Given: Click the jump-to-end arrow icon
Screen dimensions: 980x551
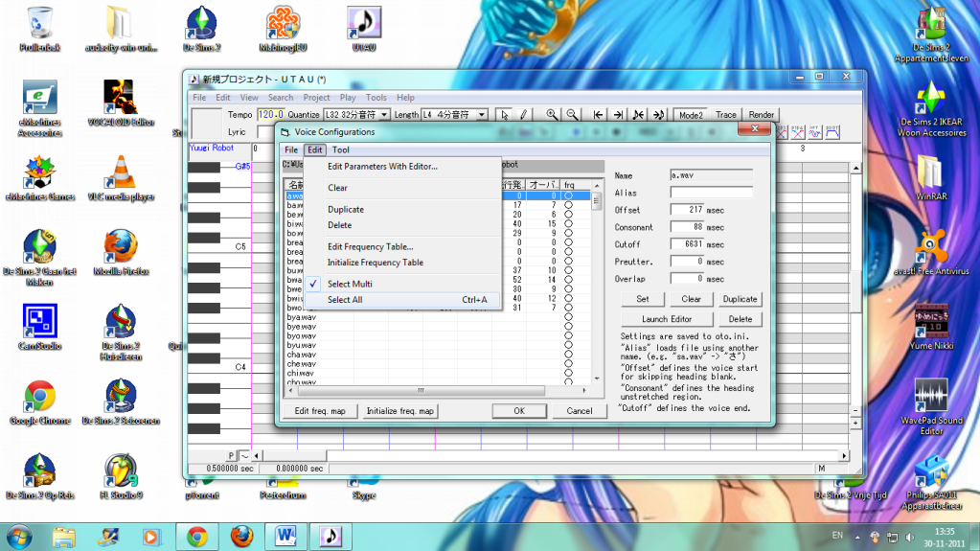Looking at the screenshot, I should coord(618,115).
